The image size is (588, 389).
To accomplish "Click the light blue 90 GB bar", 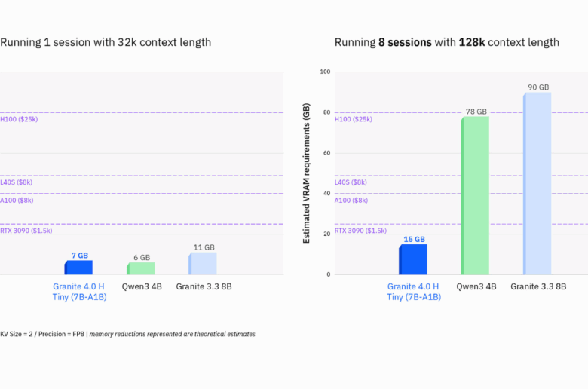I will (x=537, y=183).
